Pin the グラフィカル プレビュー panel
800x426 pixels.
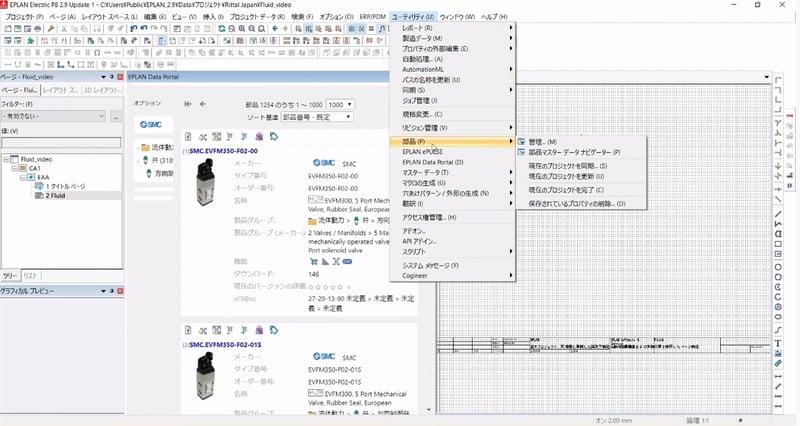click(112, 291)
